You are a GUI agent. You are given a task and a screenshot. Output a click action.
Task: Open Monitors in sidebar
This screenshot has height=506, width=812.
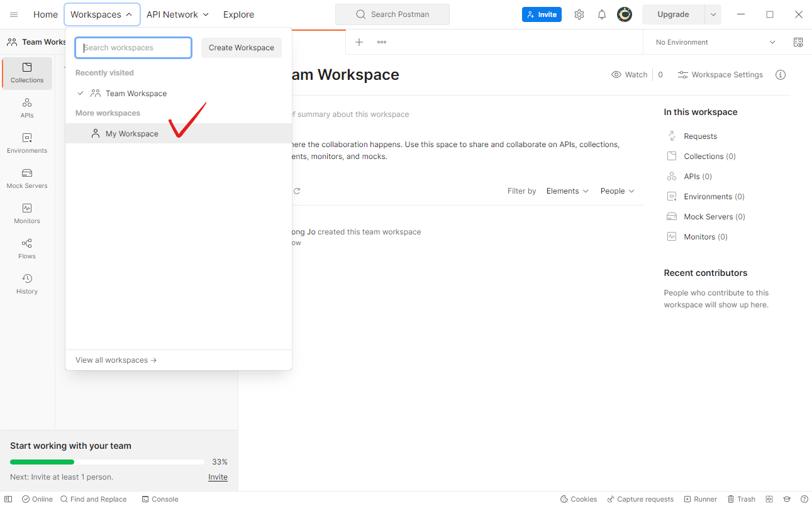click(27, 214)
